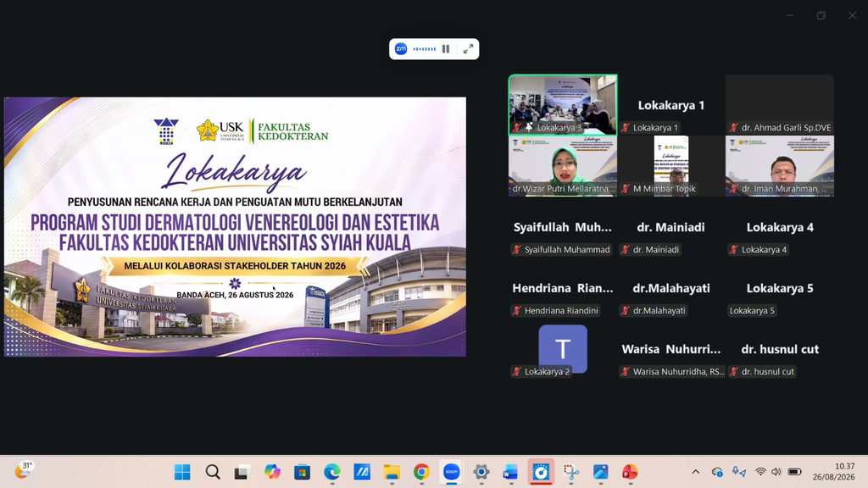This screenshot has height=488, width=868.
Task: Switch to Zoom app in taskbar
Action: [x=452, y=472]
